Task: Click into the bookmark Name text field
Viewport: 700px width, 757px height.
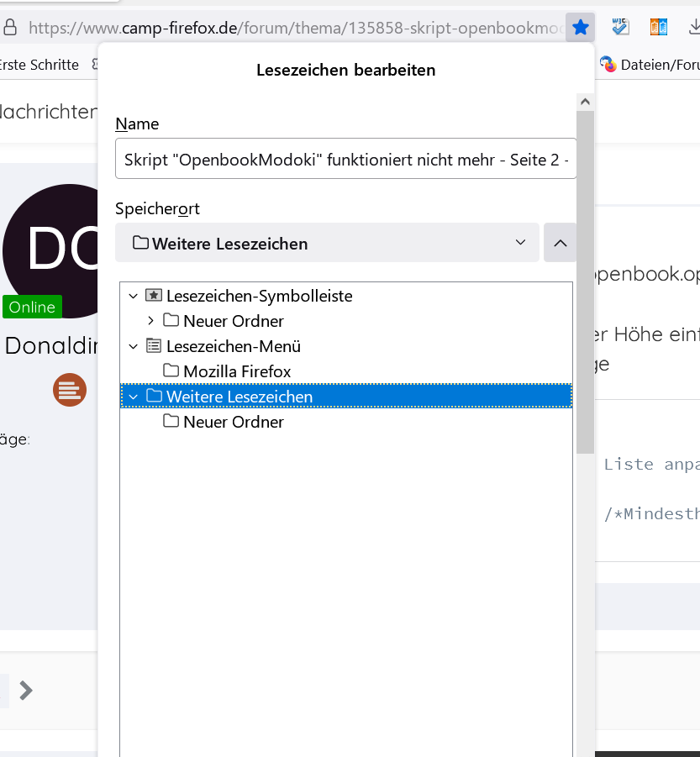Action: 345,159
